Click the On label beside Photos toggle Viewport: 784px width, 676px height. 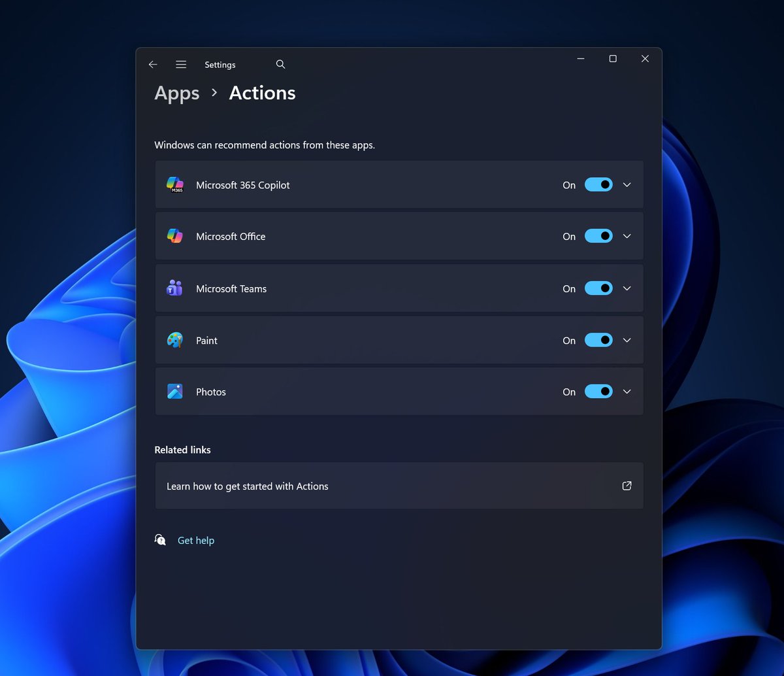coord(569,392)
